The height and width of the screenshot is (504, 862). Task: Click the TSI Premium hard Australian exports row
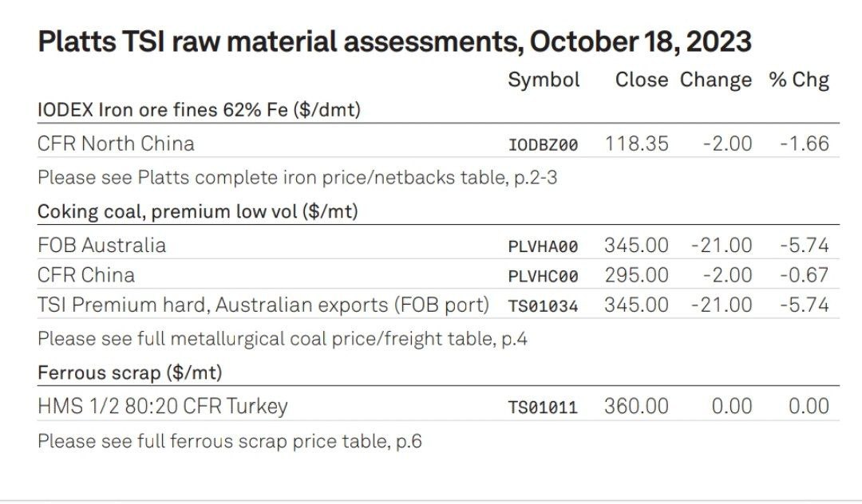[438, 305]
